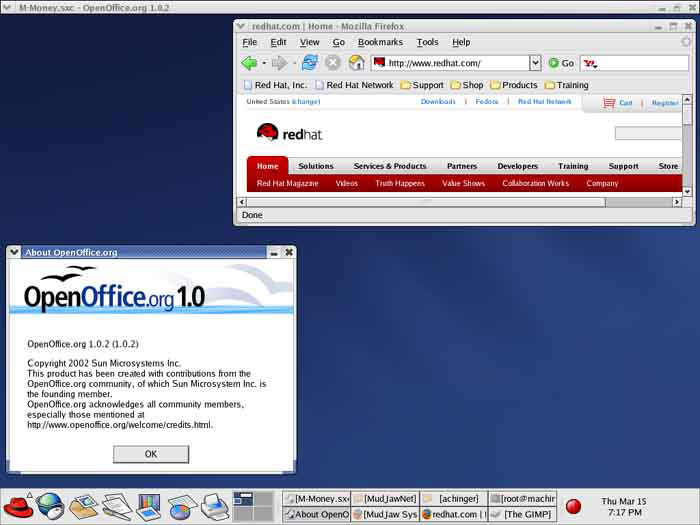Switch to the About OpenO taskbar window
Image resolution: width=700 pixels, height=525 pixels.
(317, 514)
